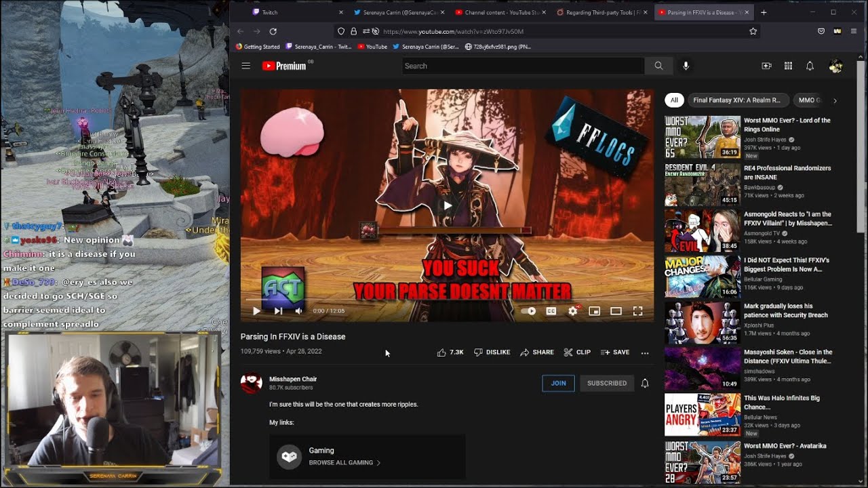Open the Serenaya_Carrin Twitch bookmark
The image size is (868, 488).
point(318,47)
